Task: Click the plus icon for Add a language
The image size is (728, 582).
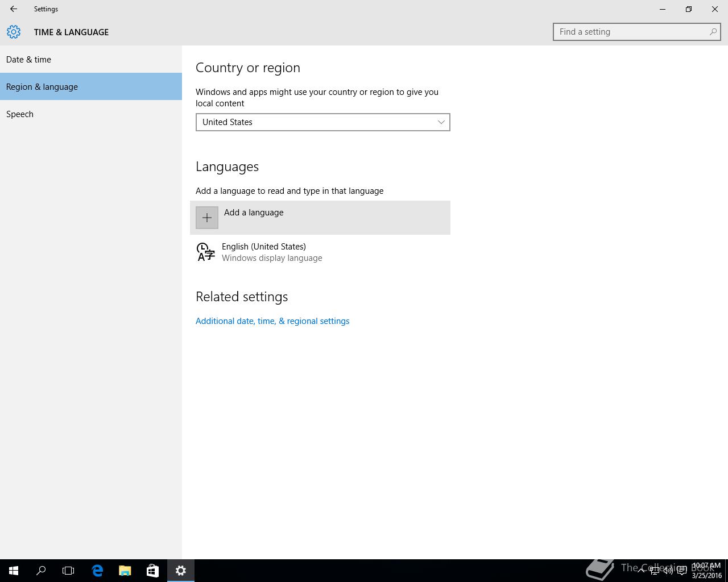Action: coord(207,218)
